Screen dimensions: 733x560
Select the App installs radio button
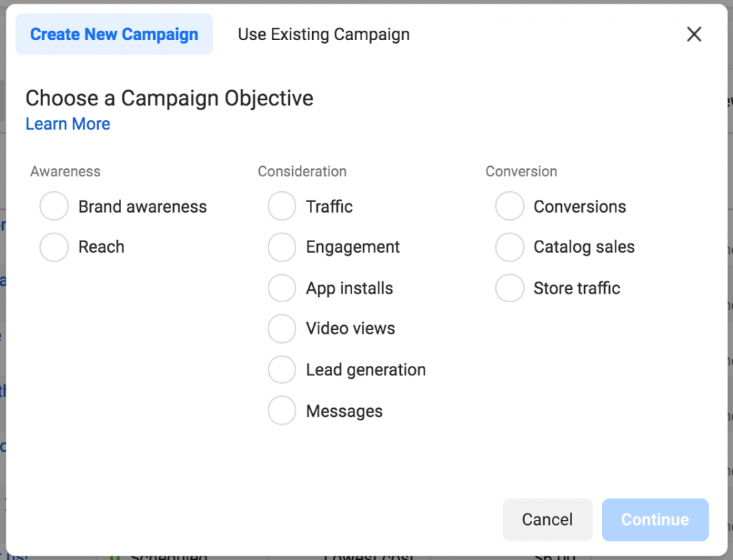tap(282, 289)
